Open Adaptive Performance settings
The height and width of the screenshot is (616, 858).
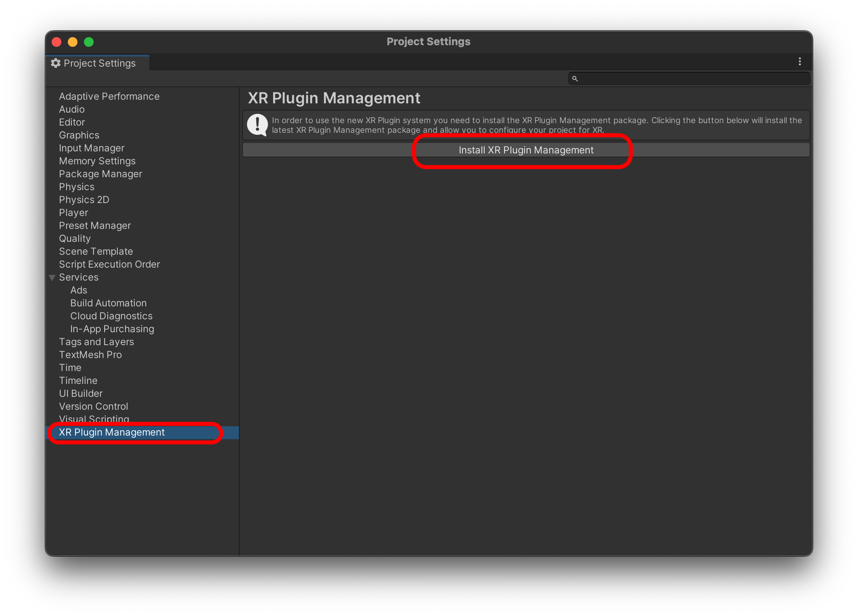tap(109, 96)
